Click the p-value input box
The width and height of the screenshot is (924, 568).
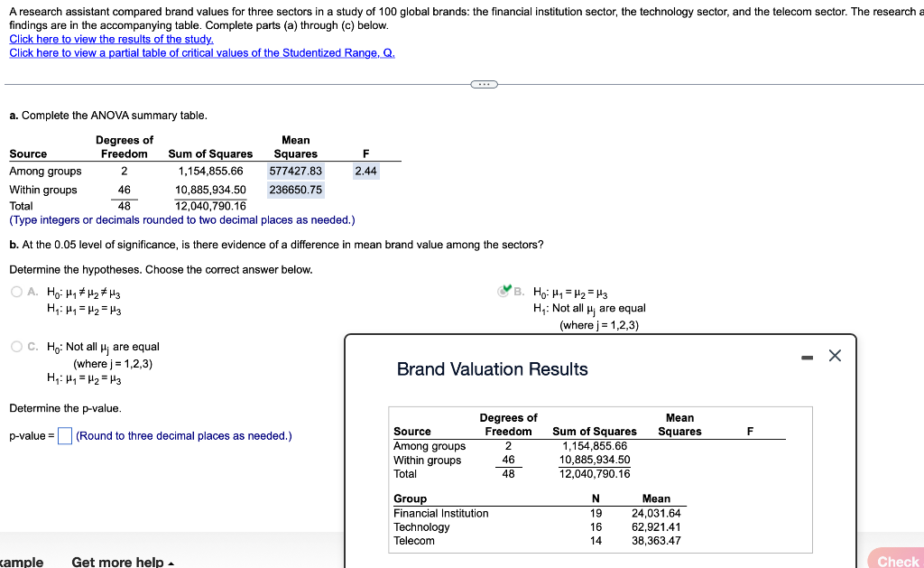(x=63, y=436)
